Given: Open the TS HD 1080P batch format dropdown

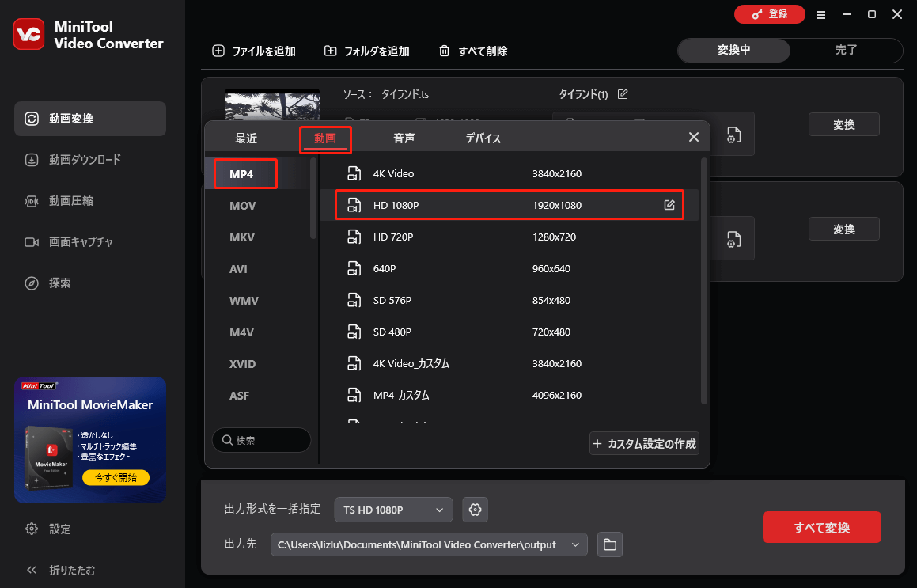Looking at the screenshot, I should pyautogui.click(x=393, y=510).
